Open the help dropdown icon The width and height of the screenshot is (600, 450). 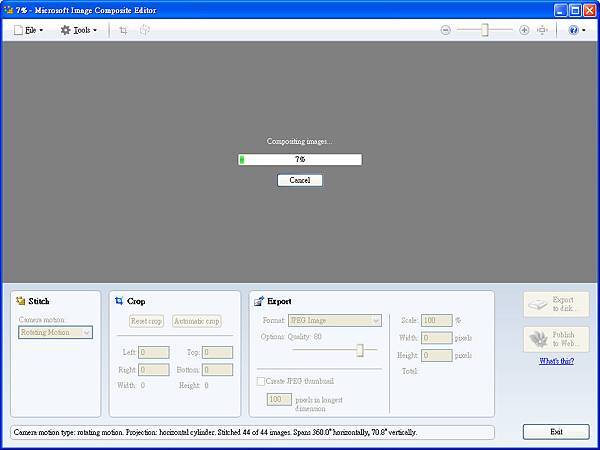[577, 30]
